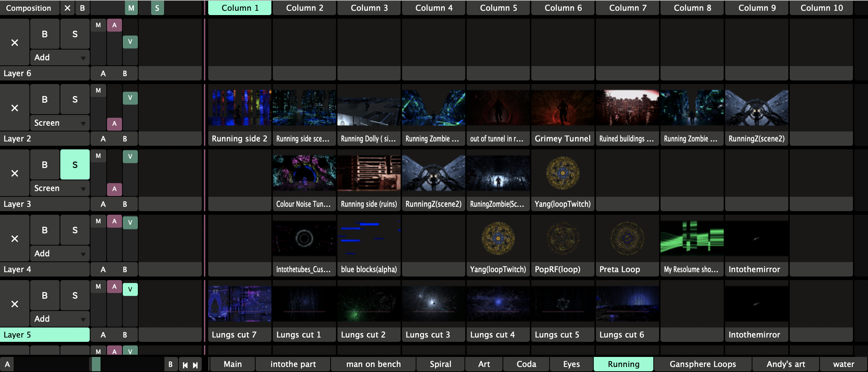Screen dimensions: 868x372
Task: Eject clips on Layer 2 using X
Action: [x=15, y=108]
